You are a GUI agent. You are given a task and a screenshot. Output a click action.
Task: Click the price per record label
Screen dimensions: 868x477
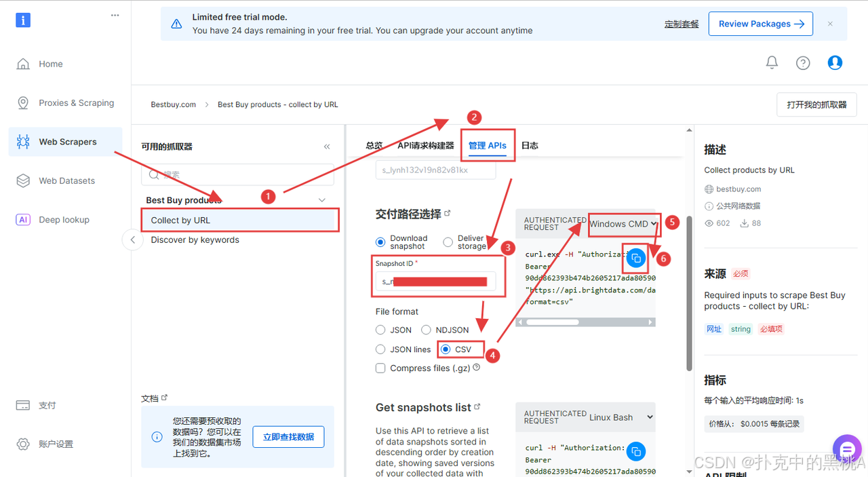[754, 424]
